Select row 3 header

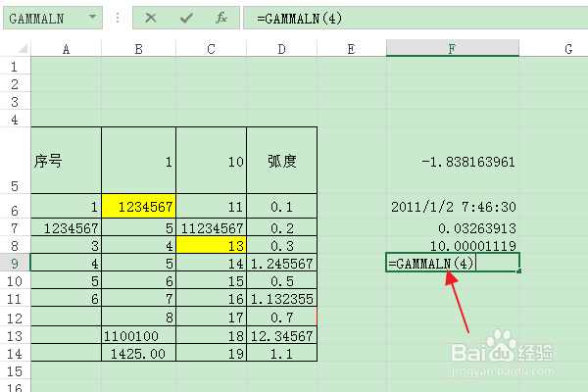(15, 101)
